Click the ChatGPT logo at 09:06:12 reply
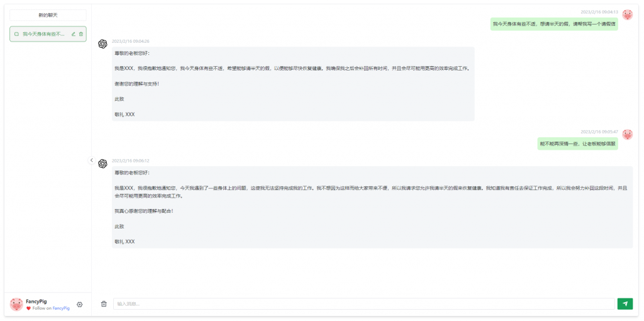644x321 pixels. coord(103,164)
